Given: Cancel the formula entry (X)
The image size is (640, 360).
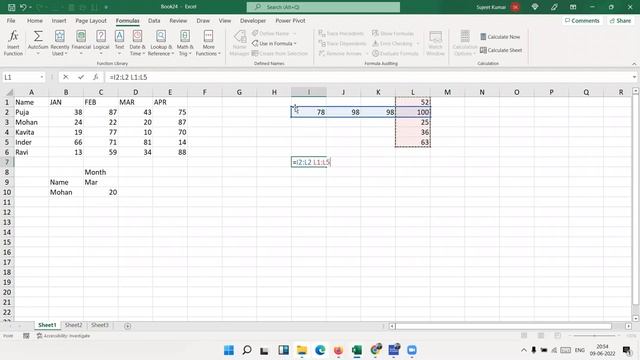Looking at the screenshot, I should tap(65, 77).
